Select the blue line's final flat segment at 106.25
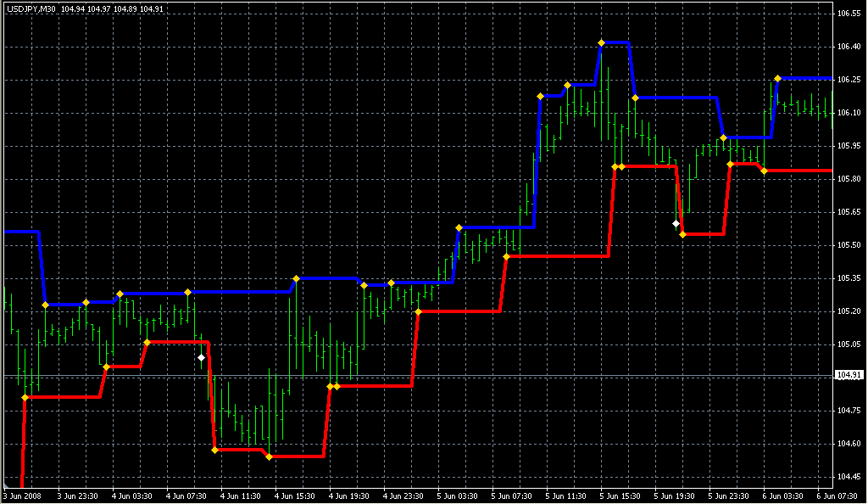 click(805, 77)
